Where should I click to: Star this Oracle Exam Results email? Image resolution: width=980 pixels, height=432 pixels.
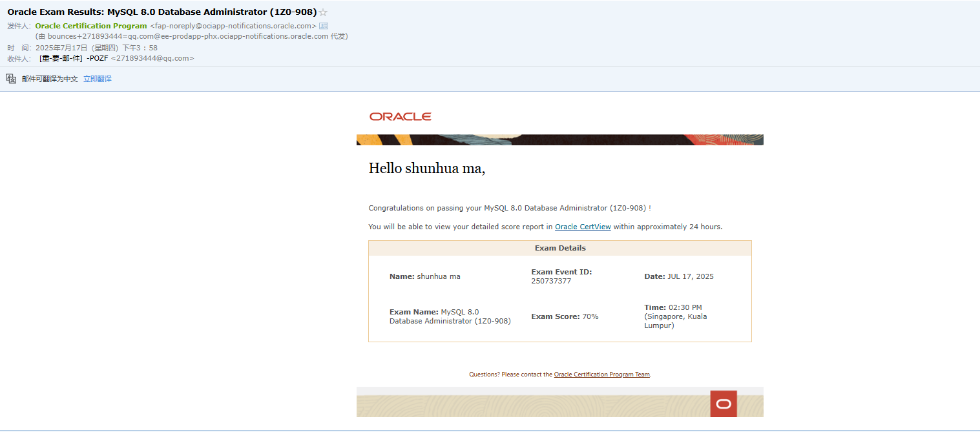[x=323, y=12]
